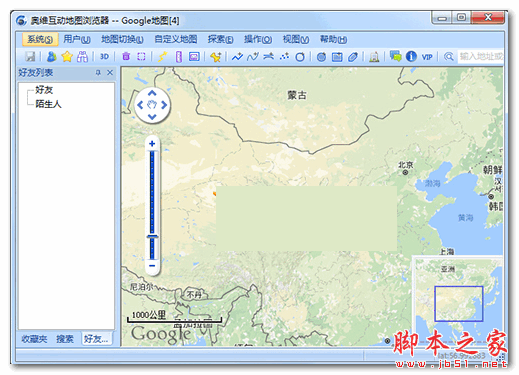The width and height of the screenshot is (519, 375).
Task: Click the yellow star favorites icon
Action: pyautogui.click(x=67, y=57)
